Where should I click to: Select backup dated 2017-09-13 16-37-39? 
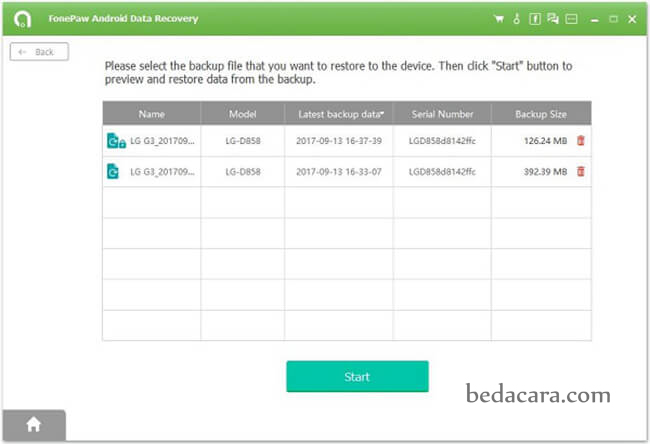point(338,141)
